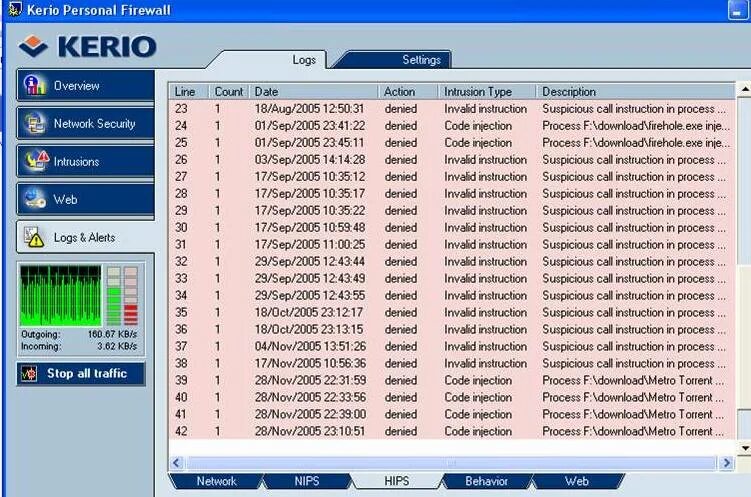The image size is (751, 497).
Task: Click the green traffic graph
Action: (x=61, y=295)
